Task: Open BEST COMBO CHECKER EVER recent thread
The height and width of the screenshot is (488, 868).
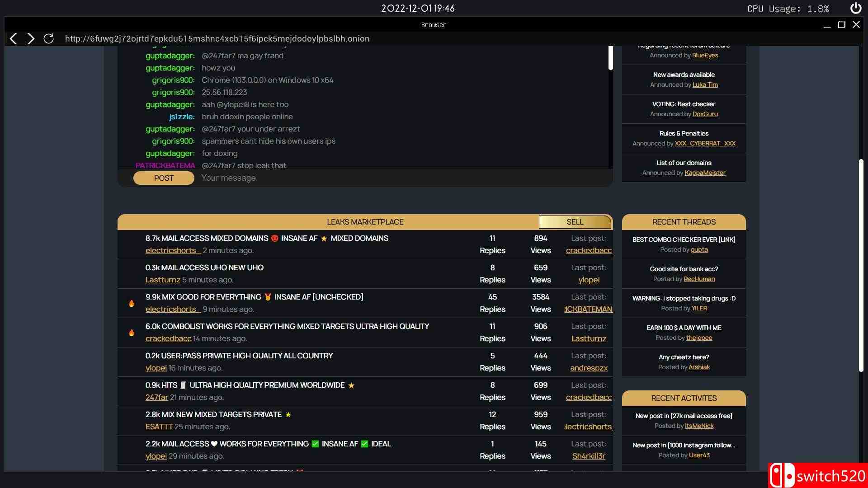Action: tap(684, 239)
